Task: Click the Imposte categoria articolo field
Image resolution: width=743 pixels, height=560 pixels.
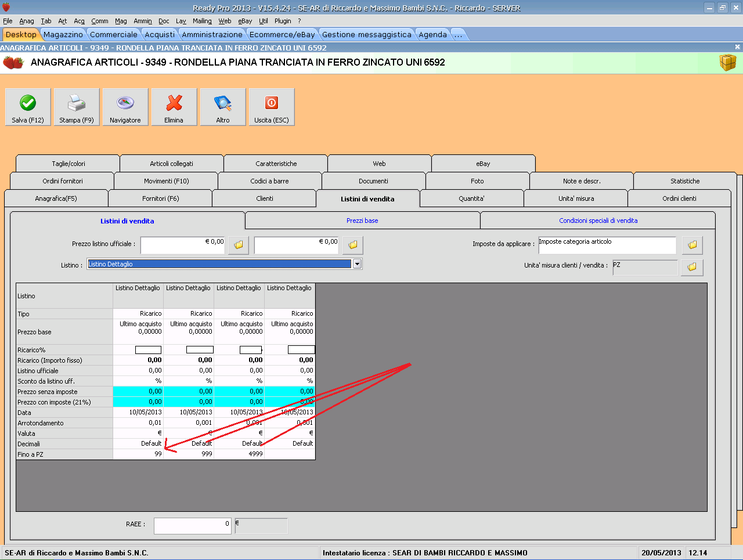Action: coord(607,245)
